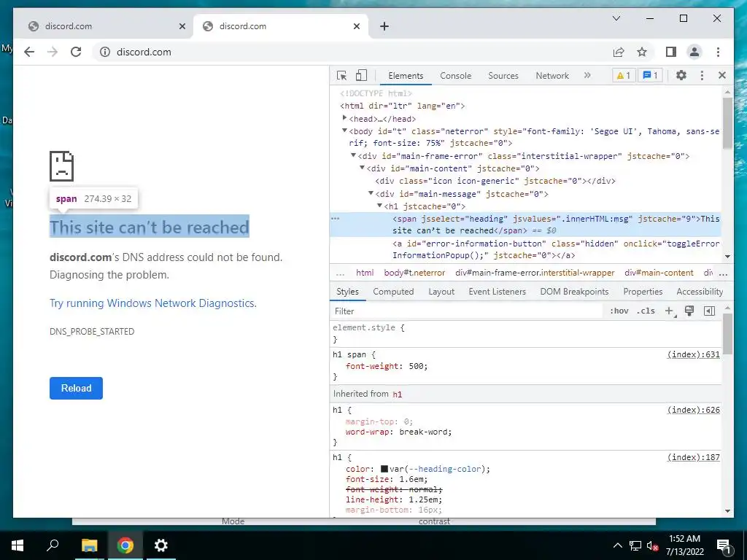Open source link (index):626
The image size is (747, 560).
click(693, 410)
